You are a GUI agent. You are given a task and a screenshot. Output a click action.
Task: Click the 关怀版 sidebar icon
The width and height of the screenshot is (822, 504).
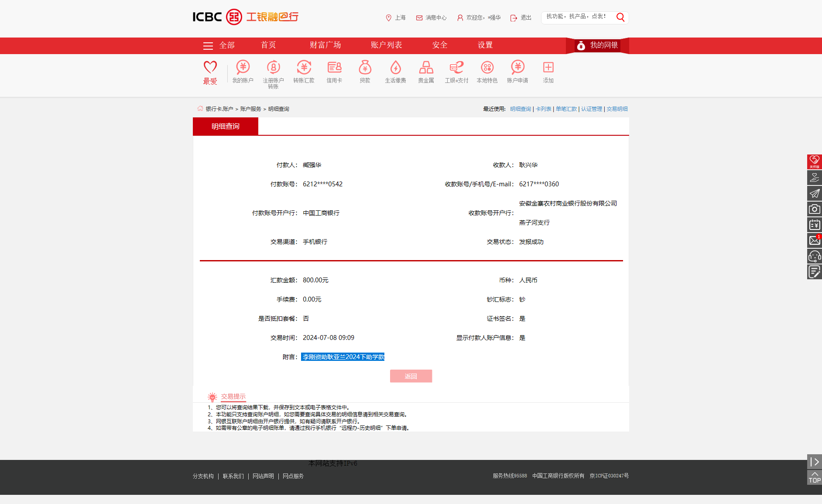(814, 162)
